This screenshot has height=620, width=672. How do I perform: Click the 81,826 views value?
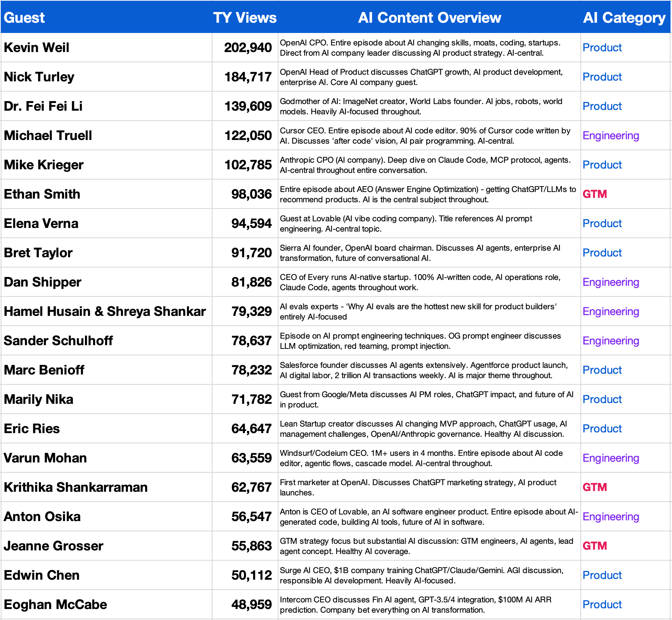(252, 282)
